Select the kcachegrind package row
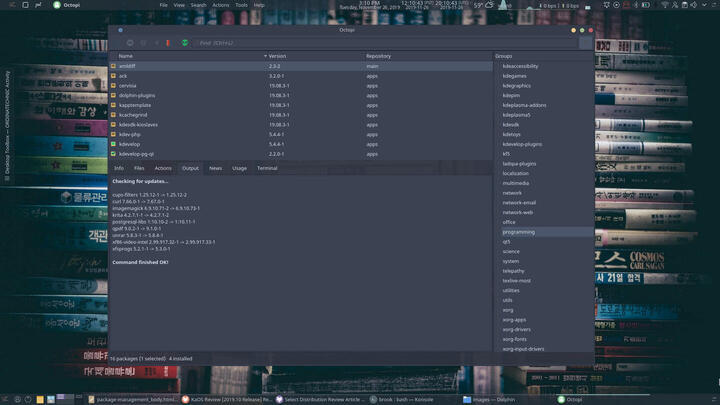 pyautogui.click(x=301, y=115)
